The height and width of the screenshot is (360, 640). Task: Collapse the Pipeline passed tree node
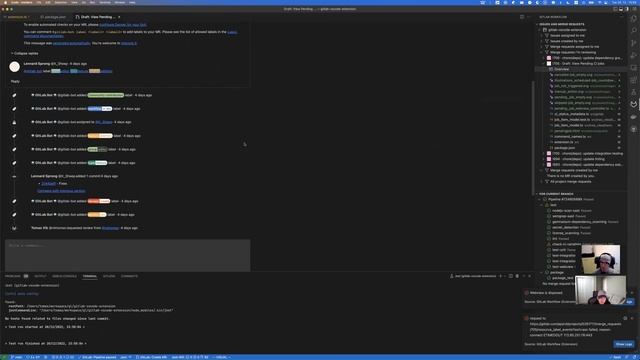pos(539,200)
